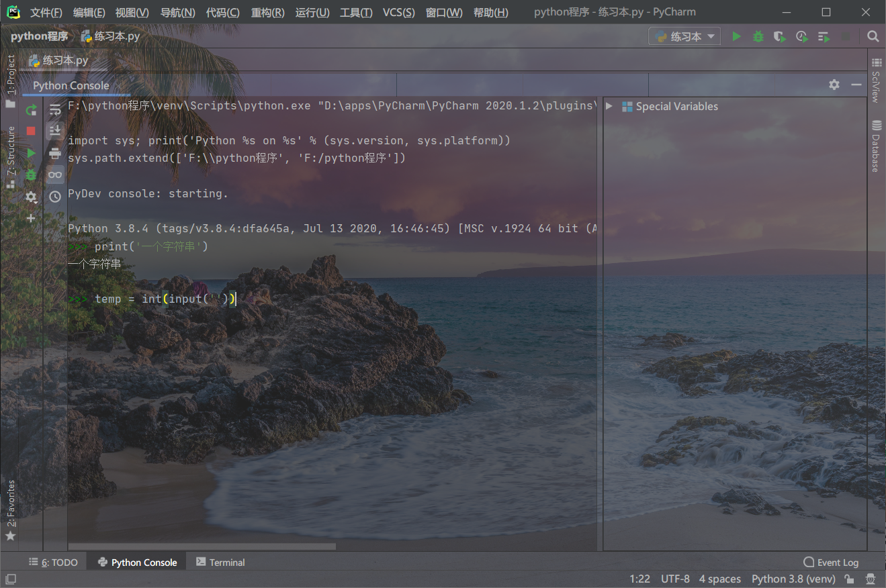Click the concurrency diagram run icon

824,36
